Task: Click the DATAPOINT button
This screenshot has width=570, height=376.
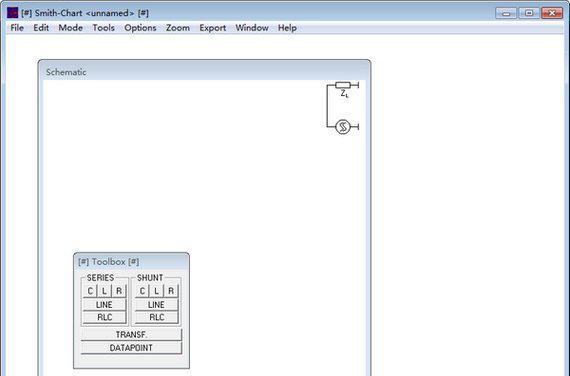Action: (131, 348)
